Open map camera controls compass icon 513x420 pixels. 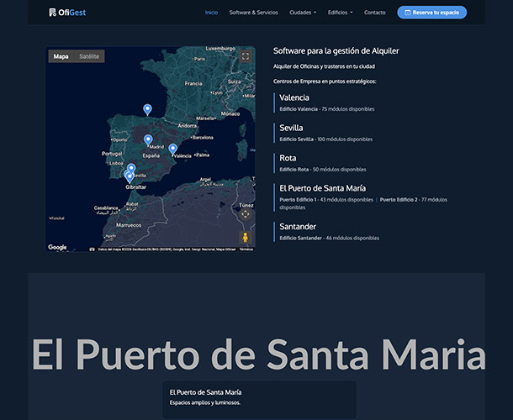point(245,214)
